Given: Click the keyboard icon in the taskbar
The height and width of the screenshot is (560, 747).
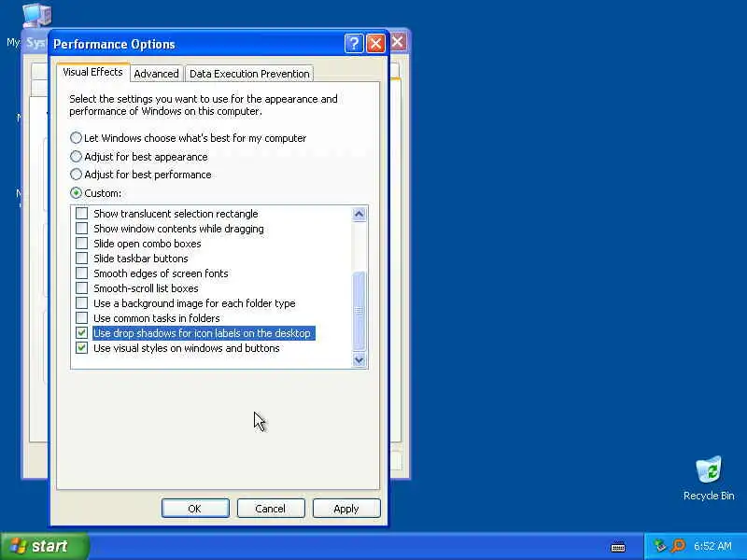Looking at the screenshot, I should pos(618,547).
